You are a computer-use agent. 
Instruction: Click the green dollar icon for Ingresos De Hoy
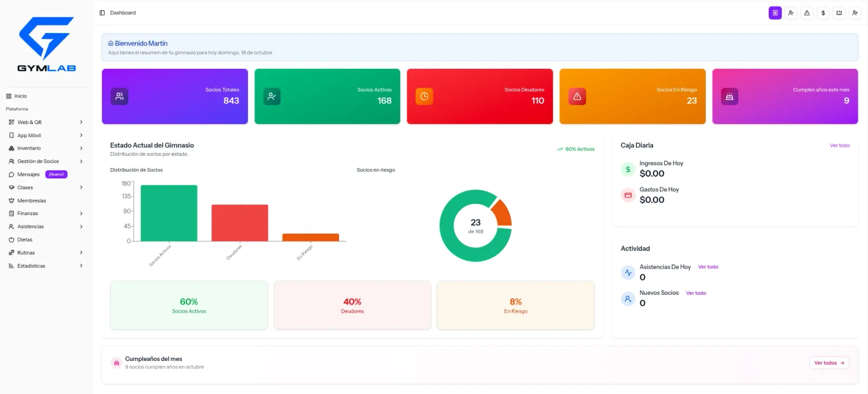tap(628, 169)
